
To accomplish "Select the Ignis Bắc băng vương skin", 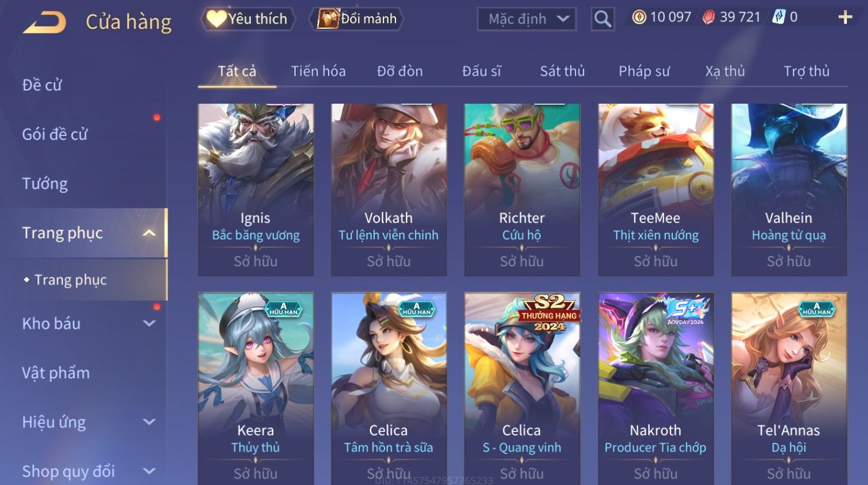I will (x=256, y=190).
